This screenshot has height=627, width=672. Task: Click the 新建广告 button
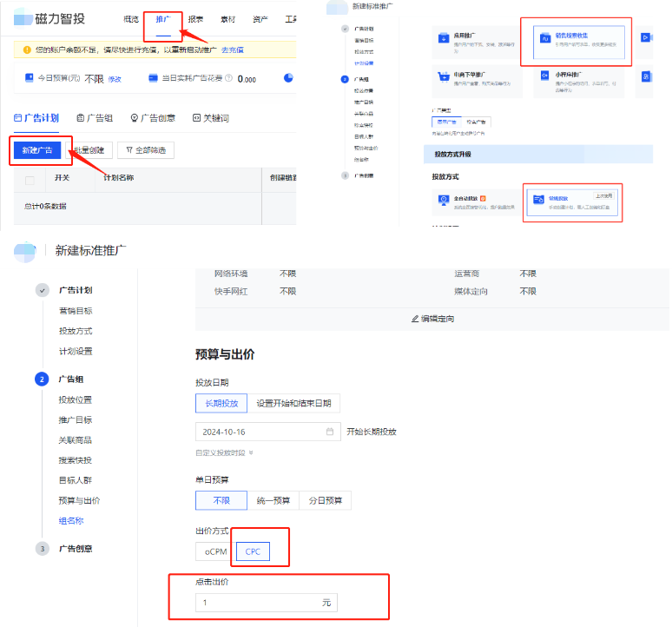point(37,150)
